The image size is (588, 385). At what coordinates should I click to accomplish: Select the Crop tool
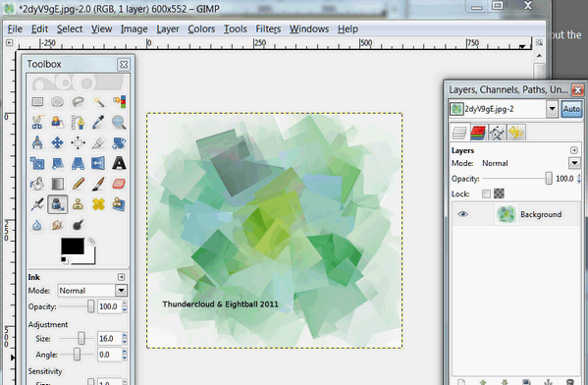[98, 143]
